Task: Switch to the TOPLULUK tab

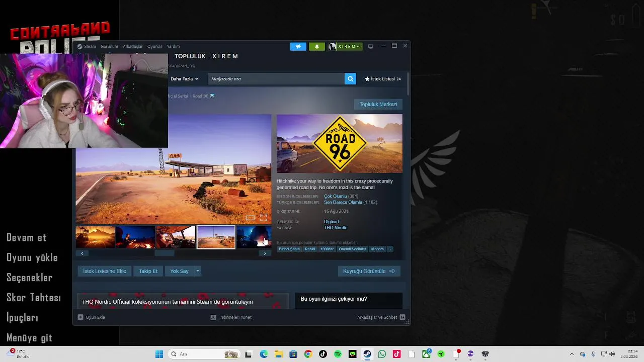Action: click(190, 56)
